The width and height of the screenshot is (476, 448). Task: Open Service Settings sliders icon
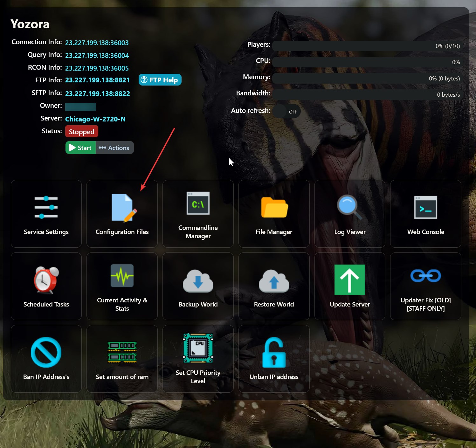pos(46,208)
